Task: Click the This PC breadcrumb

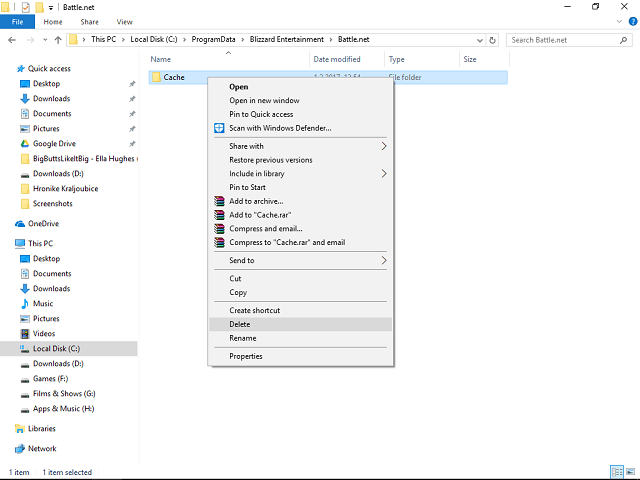Action: (103, 40)
